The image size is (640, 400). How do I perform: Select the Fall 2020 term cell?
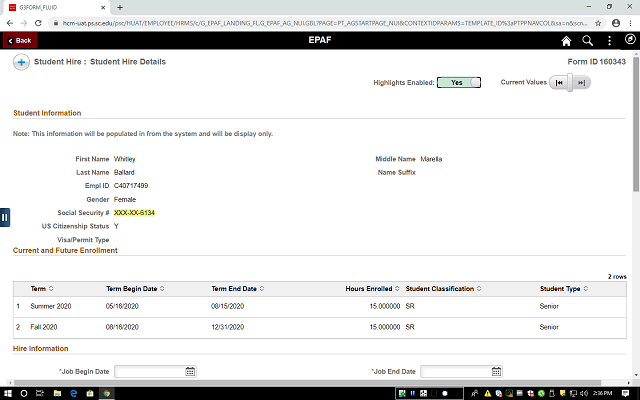click(x=44, y=327)
